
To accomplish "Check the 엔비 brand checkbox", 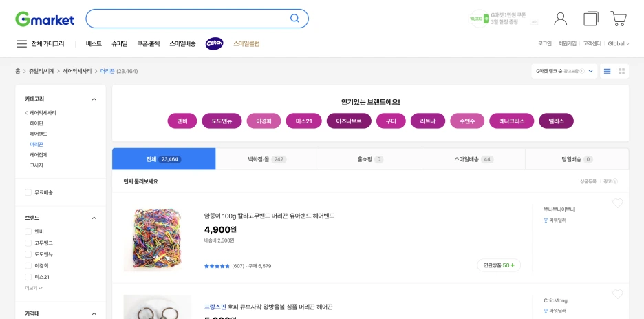I will (28, 231).
